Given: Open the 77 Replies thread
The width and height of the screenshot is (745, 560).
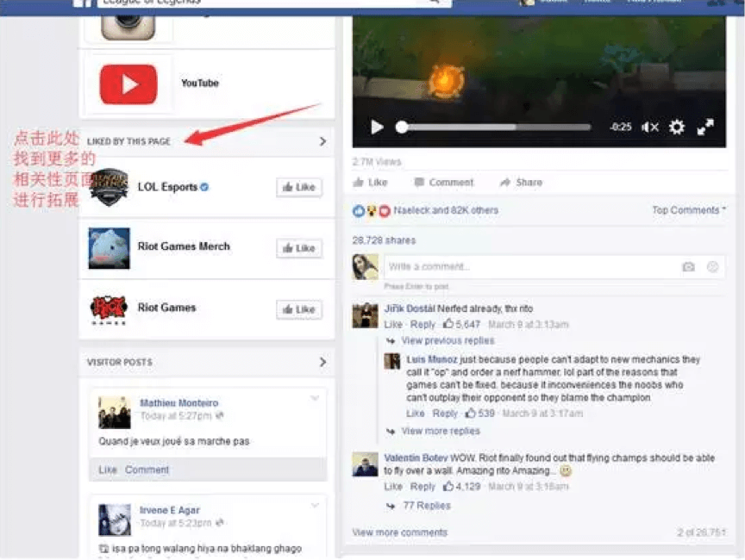Looking at the screenshot, I should (x=426, y=506).
